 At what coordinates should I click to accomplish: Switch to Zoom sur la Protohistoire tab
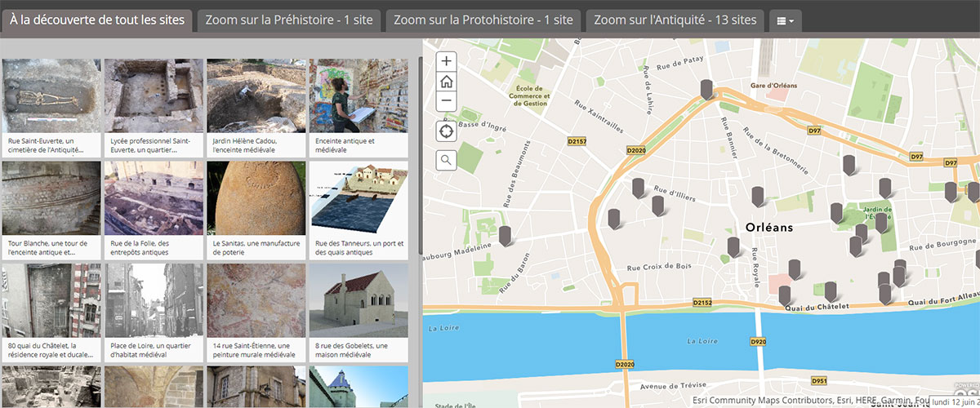(483, 20)
